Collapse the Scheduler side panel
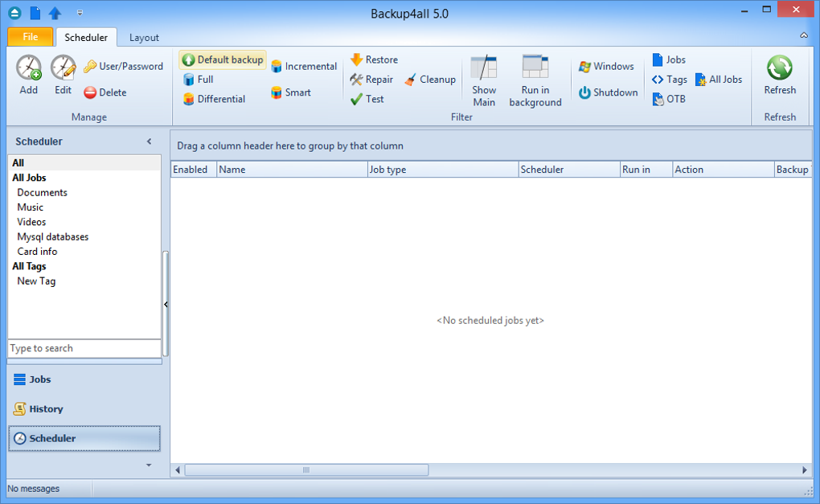 tap(149, 141)
